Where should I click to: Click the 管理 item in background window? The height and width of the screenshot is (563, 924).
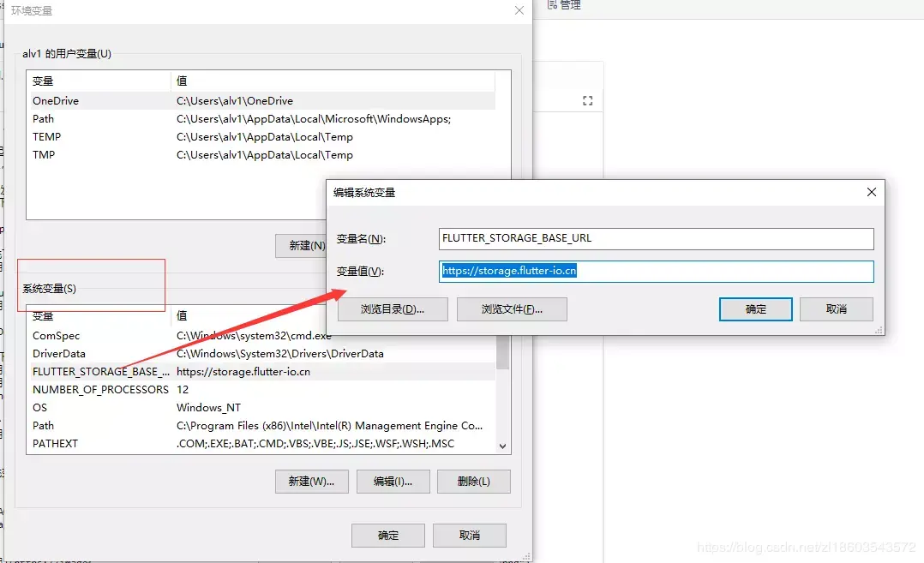[x=565, y=5]
